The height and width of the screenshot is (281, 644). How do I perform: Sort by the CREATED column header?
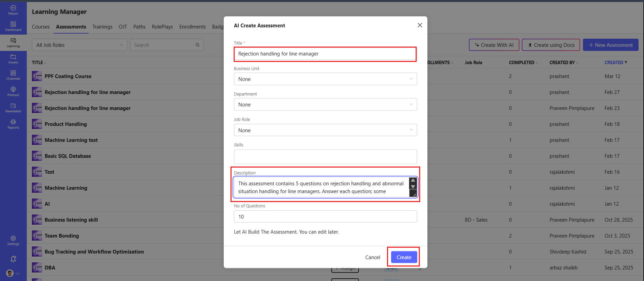point(616,62)
